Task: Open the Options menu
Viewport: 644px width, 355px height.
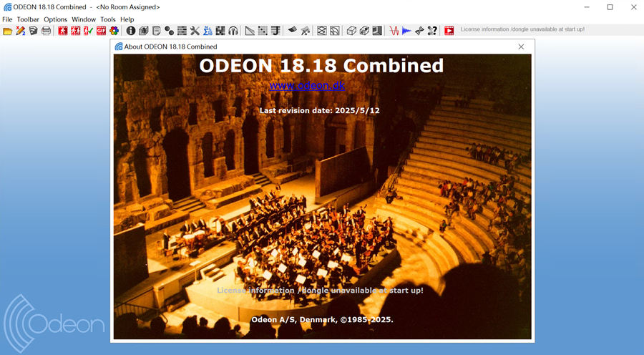Action: click(55, 19)
